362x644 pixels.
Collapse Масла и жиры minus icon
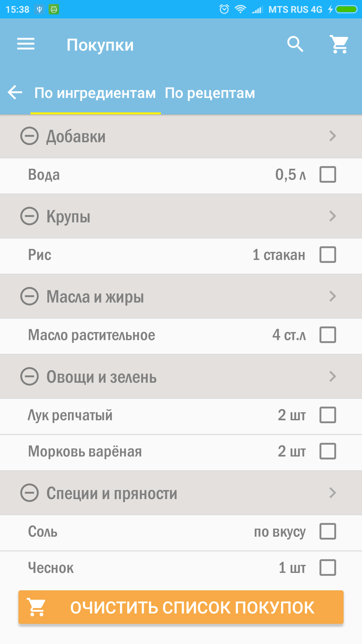[29, 296]
